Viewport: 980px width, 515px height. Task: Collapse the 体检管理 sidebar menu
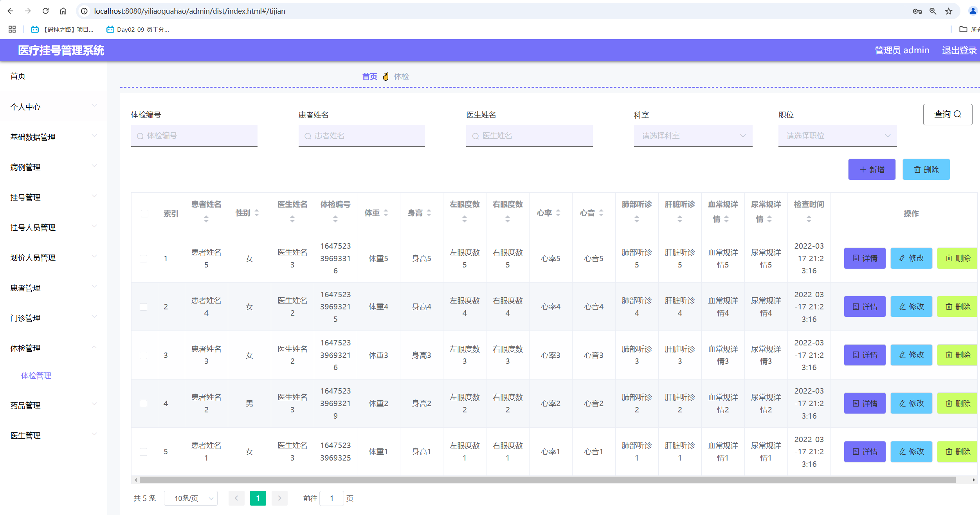54,348
